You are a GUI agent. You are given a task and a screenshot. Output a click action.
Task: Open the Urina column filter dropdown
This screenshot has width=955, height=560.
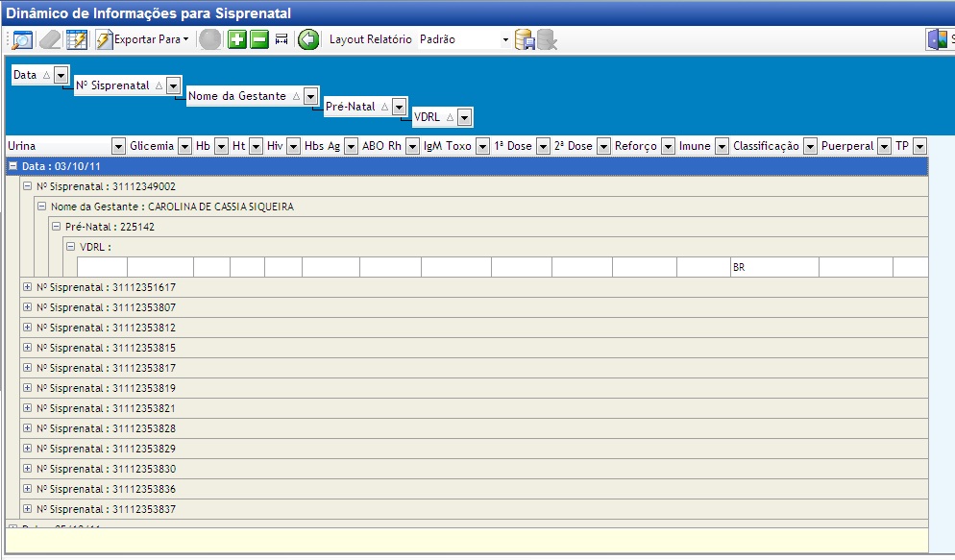click(x=118, y=146)
